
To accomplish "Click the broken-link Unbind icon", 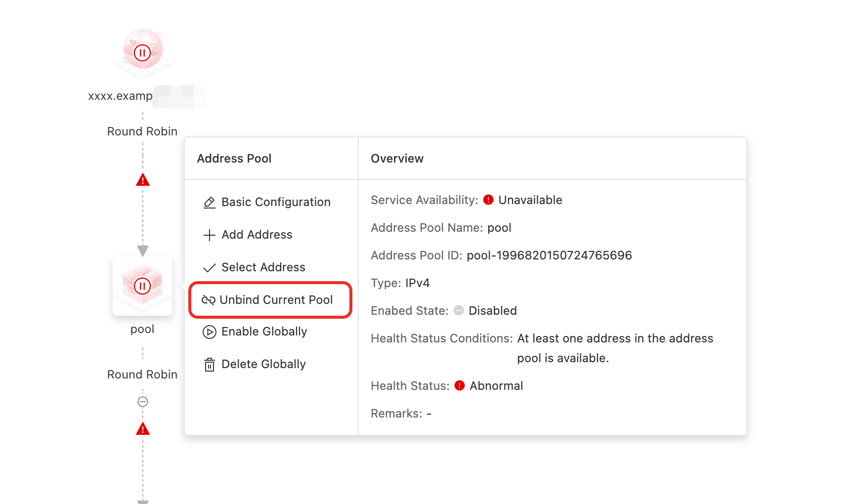I will [x=208, y=300].
